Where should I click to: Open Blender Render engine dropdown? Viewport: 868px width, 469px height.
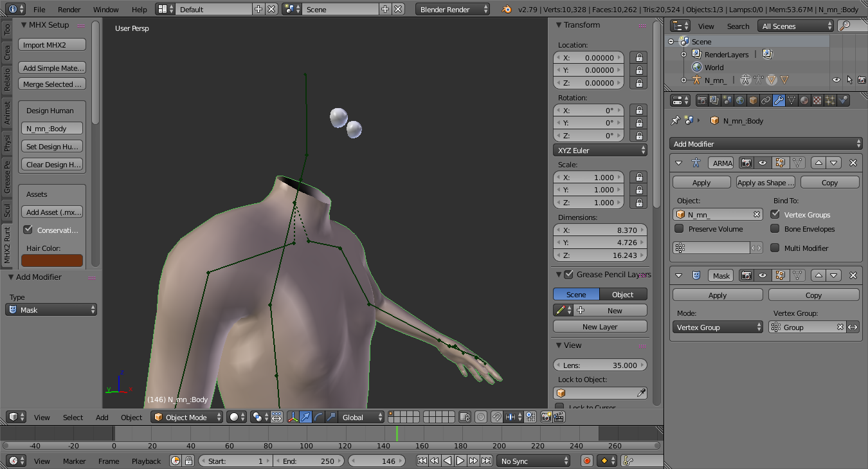click(452, 9)
